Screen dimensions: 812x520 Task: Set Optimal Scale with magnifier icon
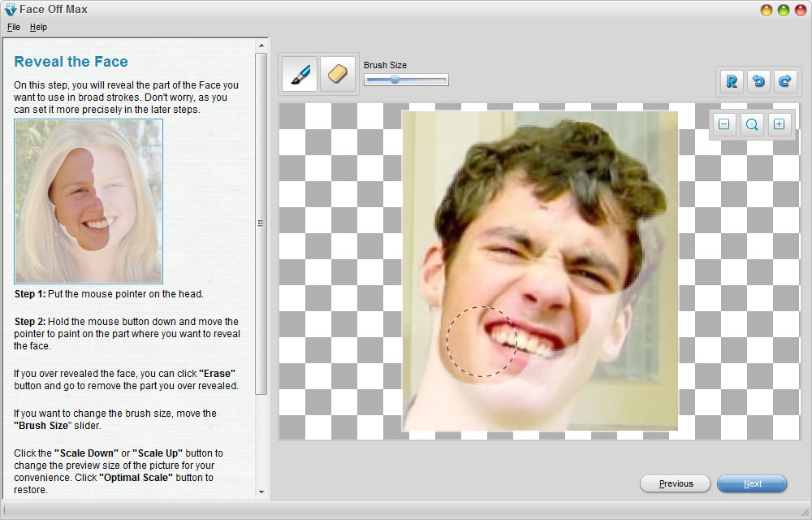coord(752,124)
